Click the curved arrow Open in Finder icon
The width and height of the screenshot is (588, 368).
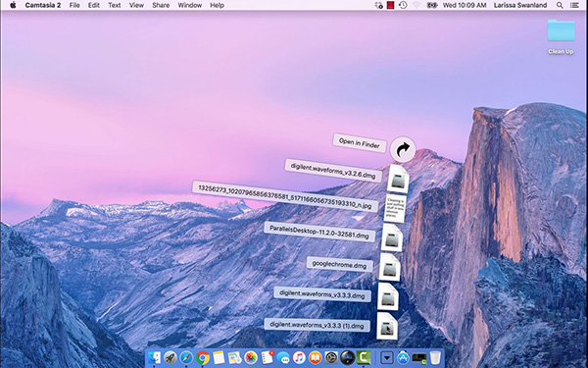[x=403, y=149]
